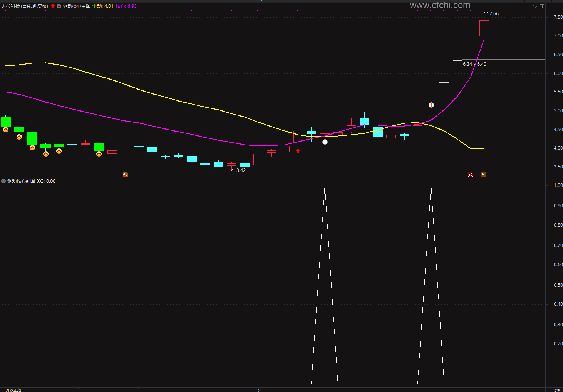Click the red up-arrow beside 大位科技 title
Image resolution: width=563 pixels, height=392 pixels.
click(x=53, y=6)
